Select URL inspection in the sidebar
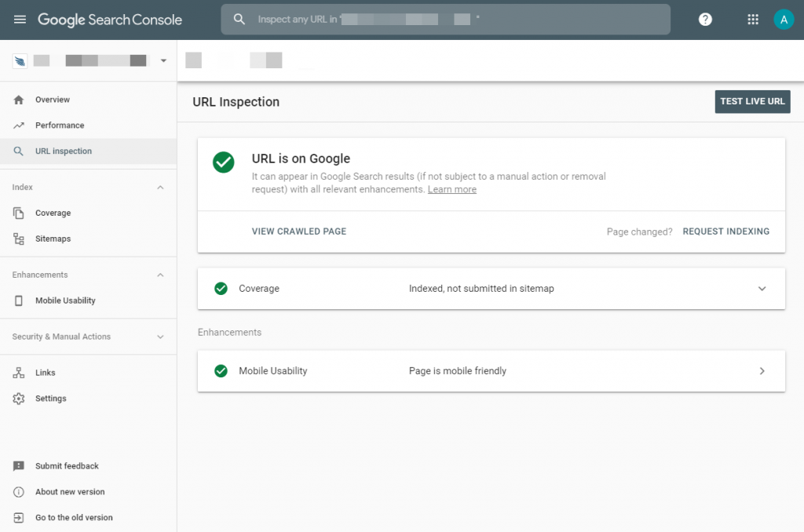The image size is (804, 532). (x=63, y=151)
